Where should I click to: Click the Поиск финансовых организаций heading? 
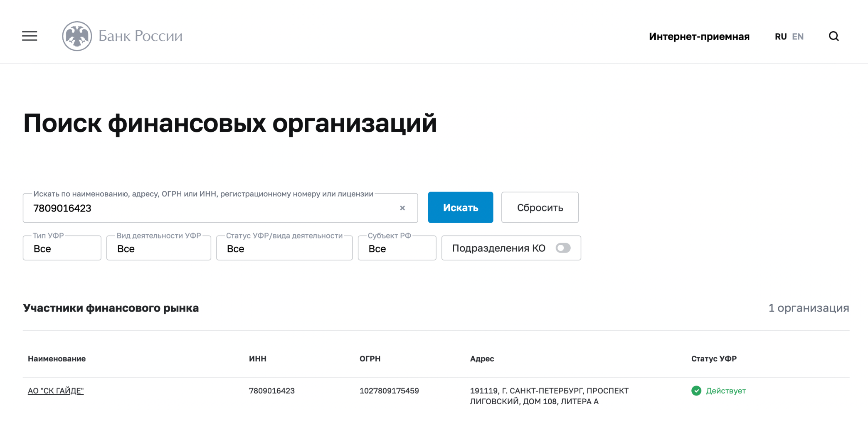[x=230, y=123]
